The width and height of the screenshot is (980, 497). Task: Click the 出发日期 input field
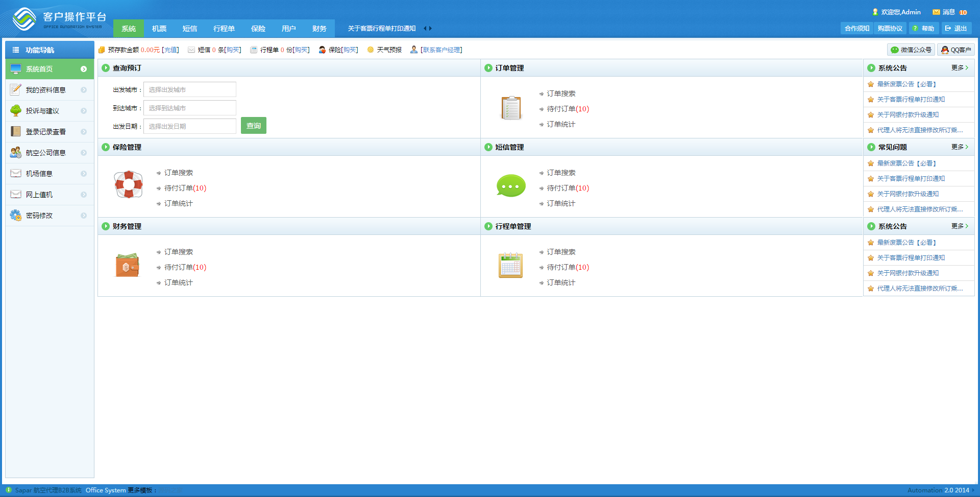[x=190, y=126]
